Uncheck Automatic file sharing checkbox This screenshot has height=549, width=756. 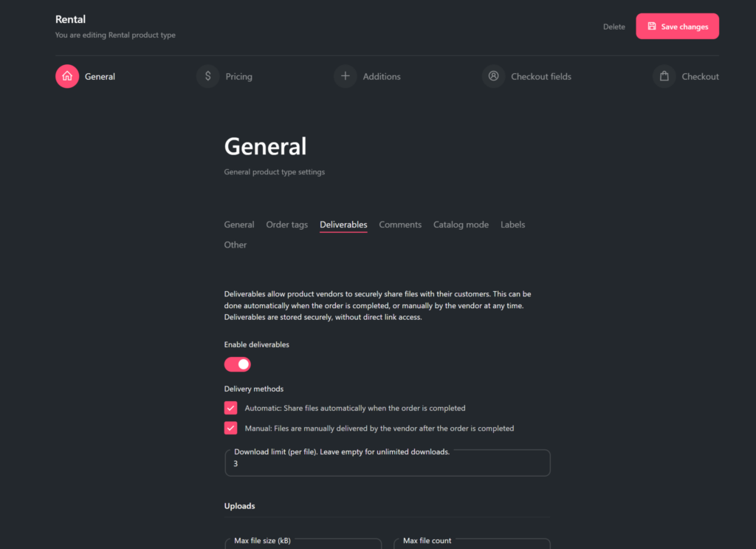tap(231, 408)
